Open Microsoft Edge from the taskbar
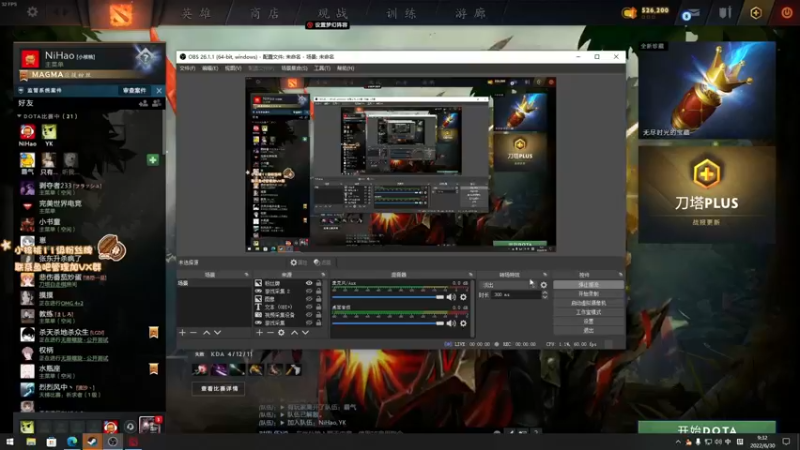The width and height of the screenshot is (800, 450). [x=72, y=442]
